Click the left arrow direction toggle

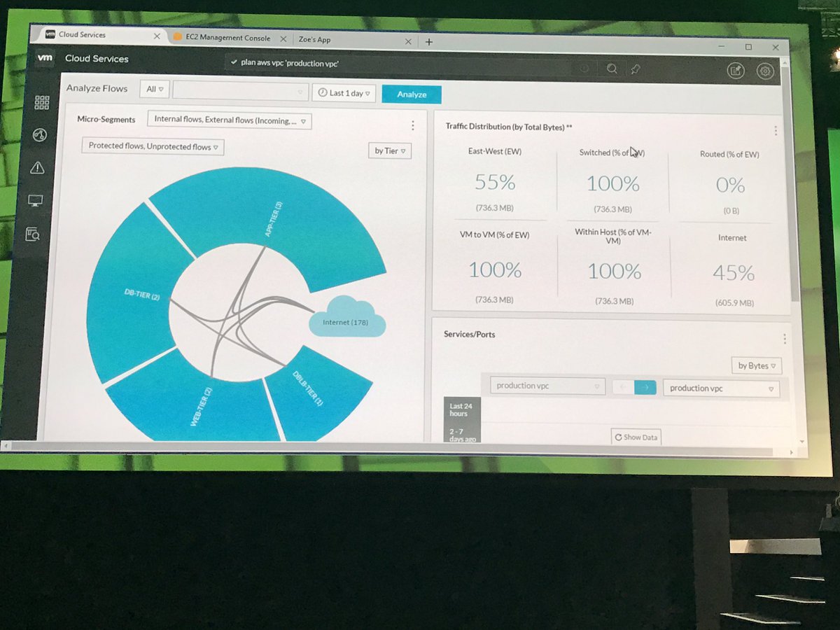(x=623, y=387)
